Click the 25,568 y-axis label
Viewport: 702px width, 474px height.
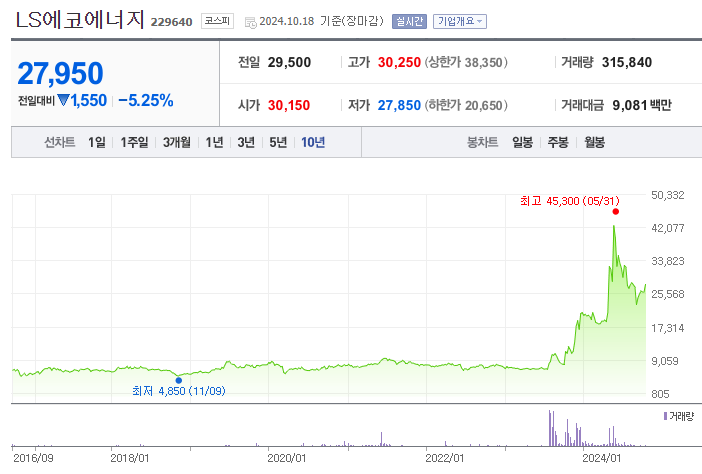click(x=668, y=294)
